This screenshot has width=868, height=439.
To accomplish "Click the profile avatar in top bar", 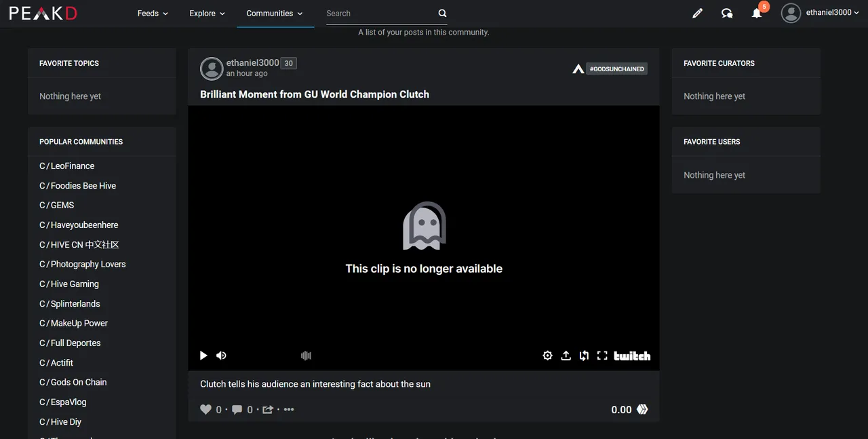I will (x=791, y=13).
